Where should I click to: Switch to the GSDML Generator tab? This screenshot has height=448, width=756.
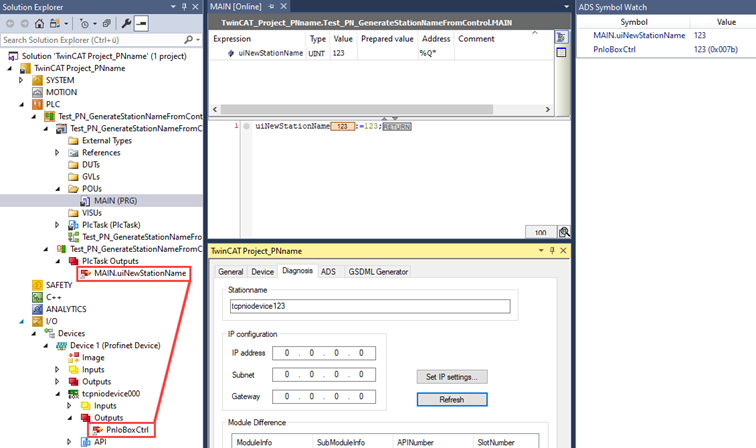click(x=376, y=271)
